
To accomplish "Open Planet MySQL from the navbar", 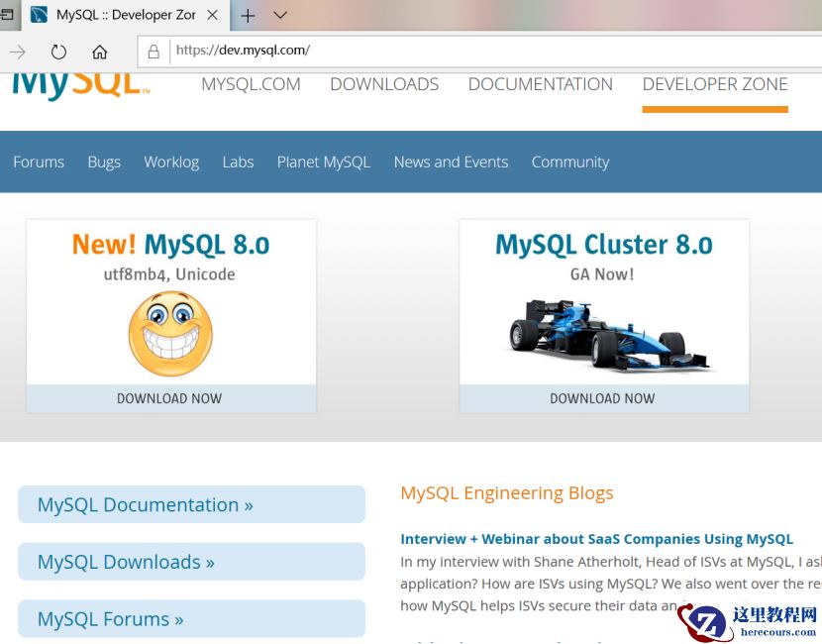I will tap(323, 161).
